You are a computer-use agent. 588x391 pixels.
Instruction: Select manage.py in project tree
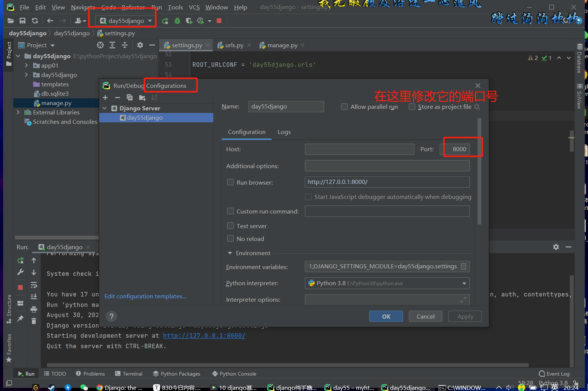click(x=56, y=103)
